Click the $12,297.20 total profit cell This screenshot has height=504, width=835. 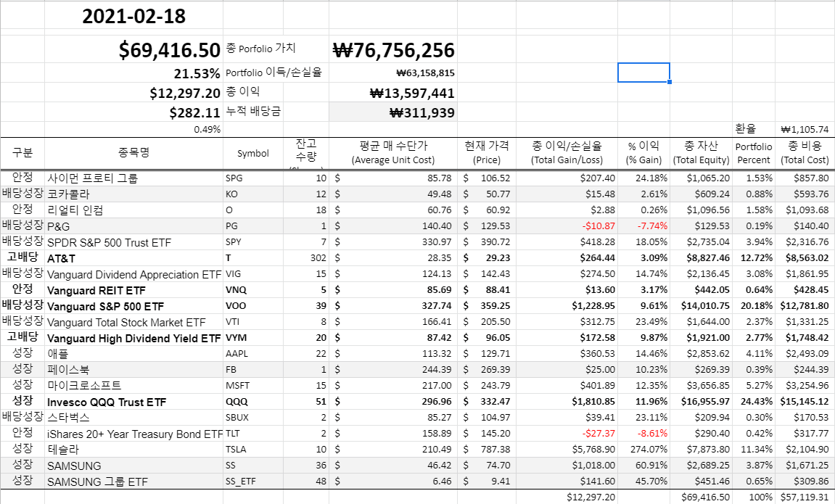tap(133, 93)
